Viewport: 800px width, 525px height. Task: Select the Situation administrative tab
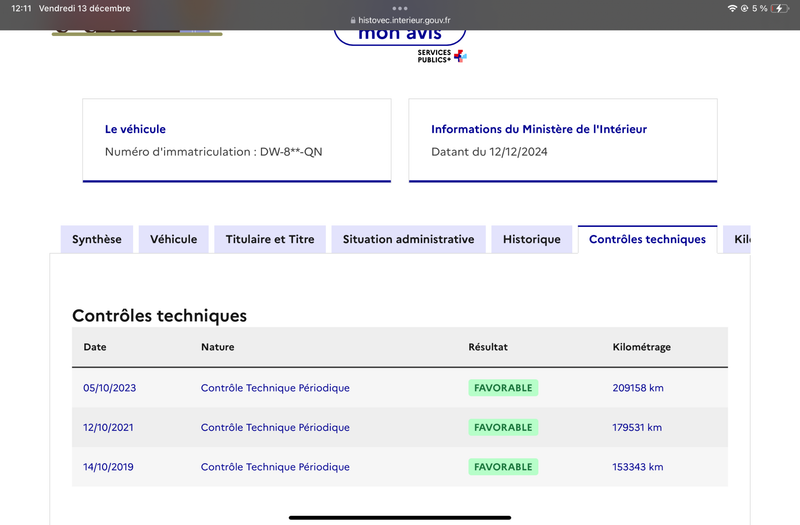pyautogui.click(x=408, y=239)
